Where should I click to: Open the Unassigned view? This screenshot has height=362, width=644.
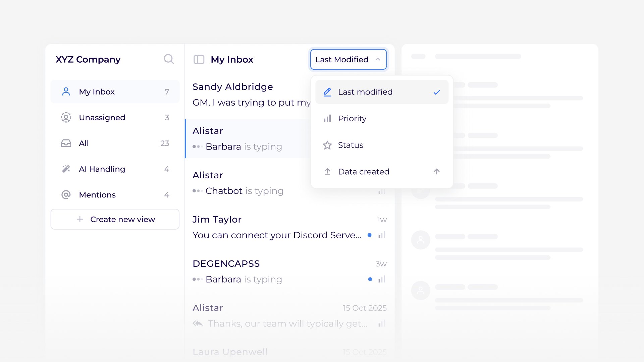coord(115,117)
